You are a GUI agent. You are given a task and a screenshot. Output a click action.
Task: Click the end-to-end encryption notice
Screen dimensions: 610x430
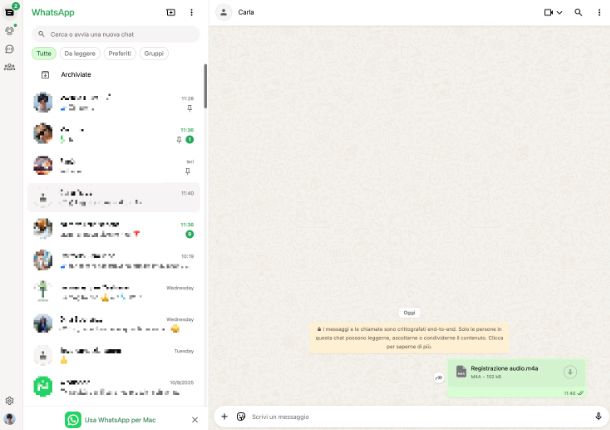pos(409,337)
